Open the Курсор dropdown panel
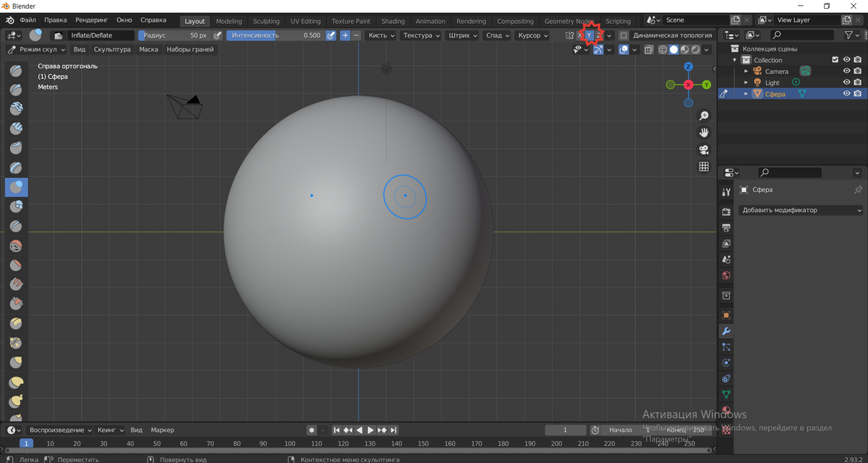 click(x=533, y=35)
